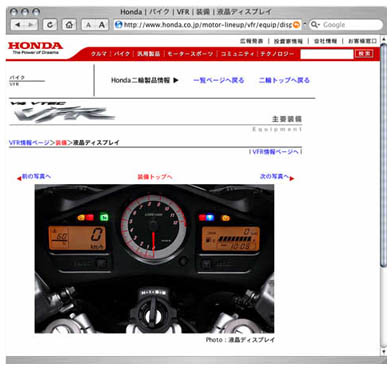Go to the home page icon

(69, 25)
